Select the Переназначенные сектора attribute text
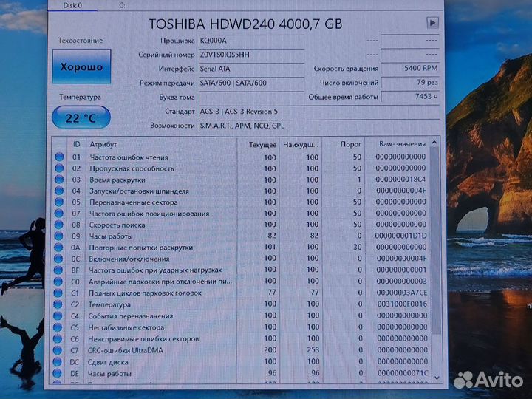 pyautogui.click(x=133, y=202)
